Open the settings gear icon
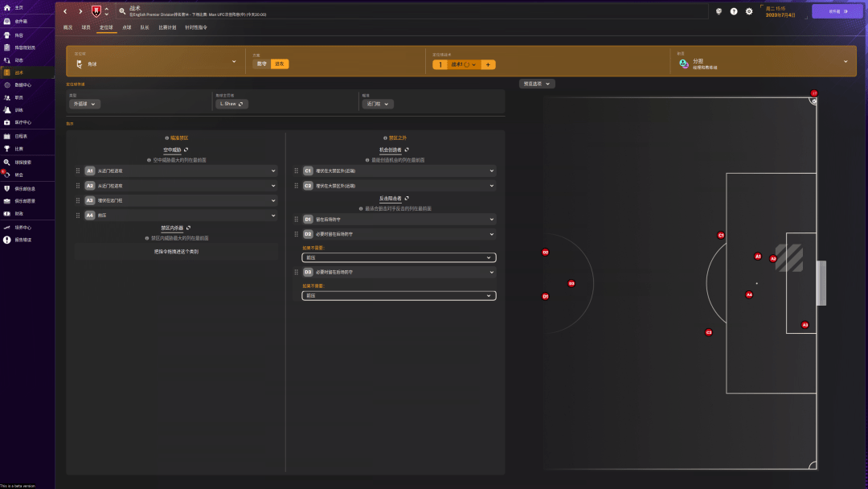 (x=749, y=11)
